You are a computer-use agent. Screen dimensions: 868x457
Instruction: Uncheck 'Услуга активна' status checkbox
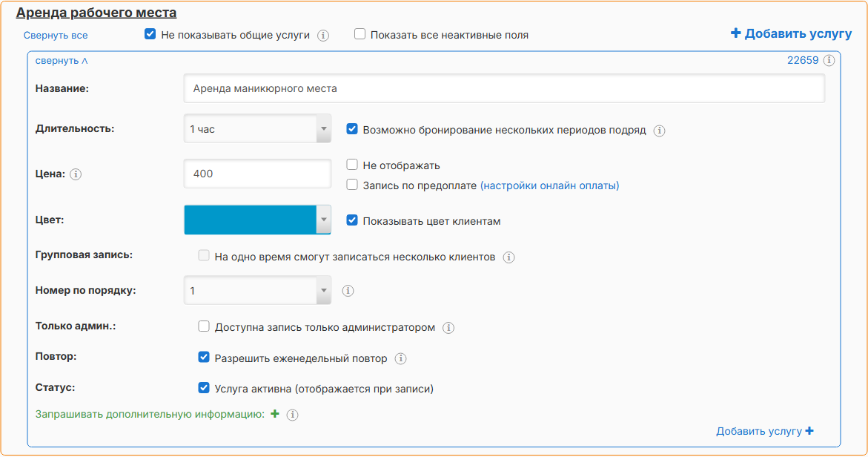click(204, 388)
